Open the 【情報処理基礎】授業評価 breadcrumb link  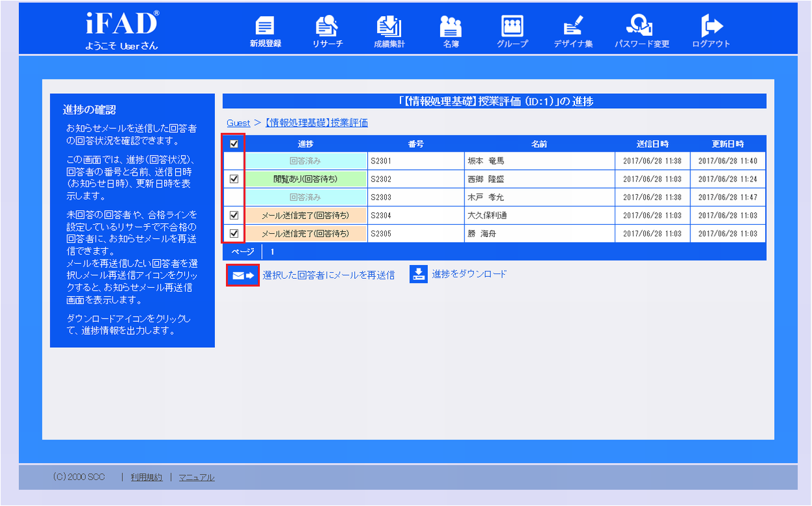[x=316, y=122]
